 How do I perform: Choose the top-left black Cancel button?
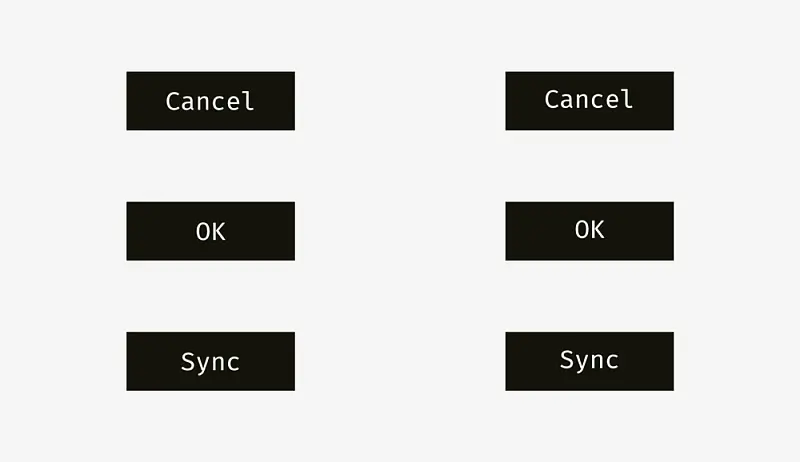(x=211, y=101)
